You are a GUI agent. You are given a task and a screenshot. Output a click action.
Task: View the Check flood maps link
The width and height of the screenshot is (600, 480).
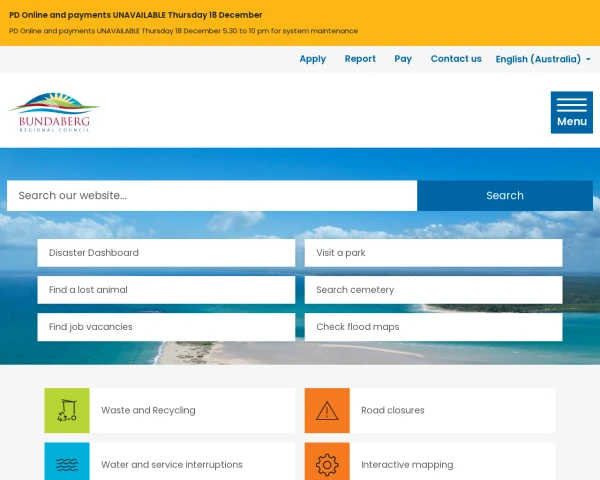(433, 327)
